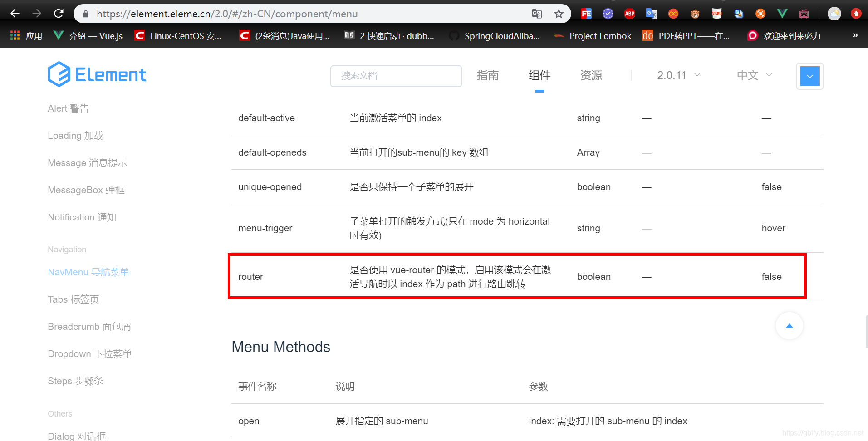Switch to the 指南 tab

coord(488,75)
